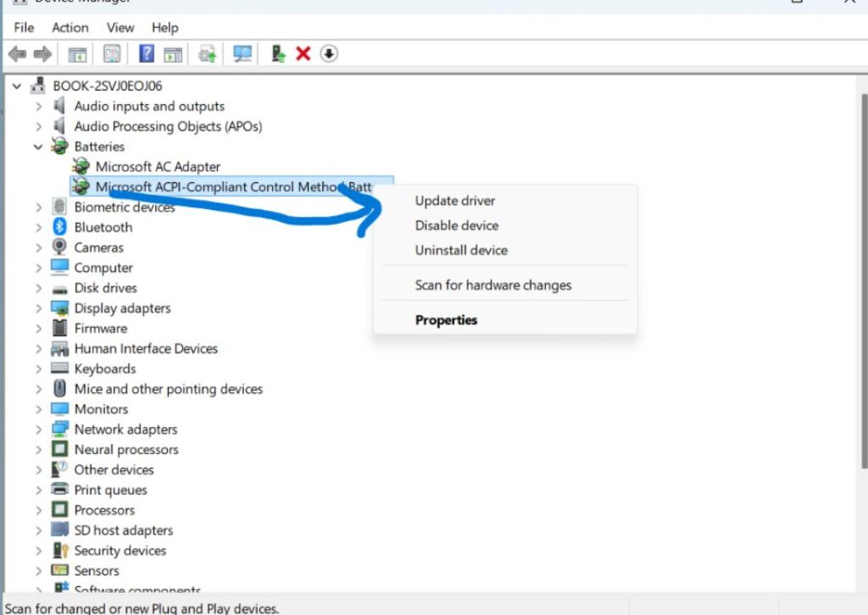The image size is (868, 615).
Task: Choose Uninstall device from context menu
Action: point(461,250)
